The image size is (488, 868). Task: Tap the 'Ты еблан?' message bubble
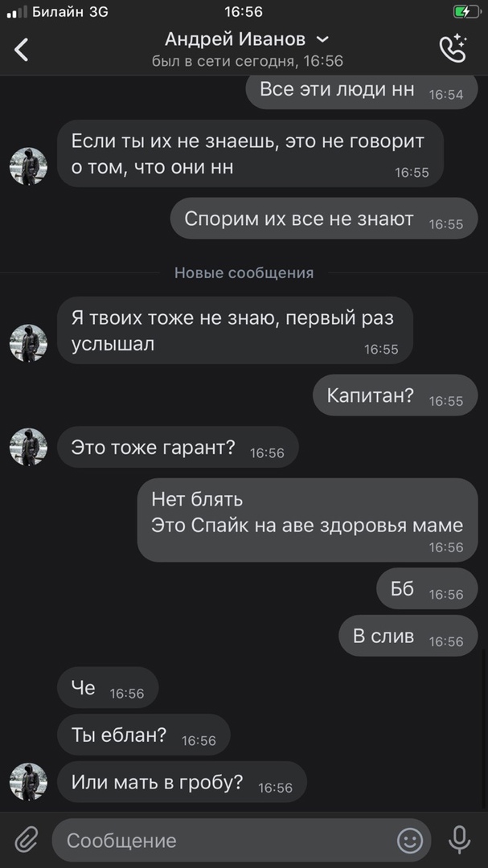(x=143, y=735)
